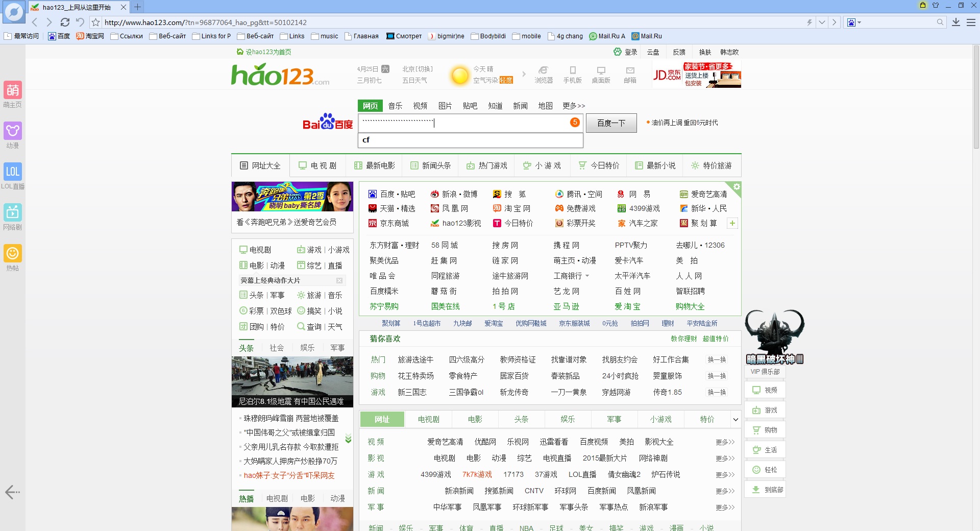The image size is (980, 531).
Task: Reload page using browser refresh icon
Action: tap(65, 22)
